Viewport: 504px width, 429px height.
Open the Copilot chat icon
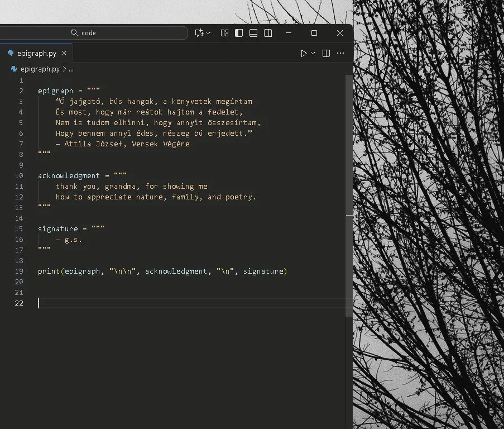[199, 33]
